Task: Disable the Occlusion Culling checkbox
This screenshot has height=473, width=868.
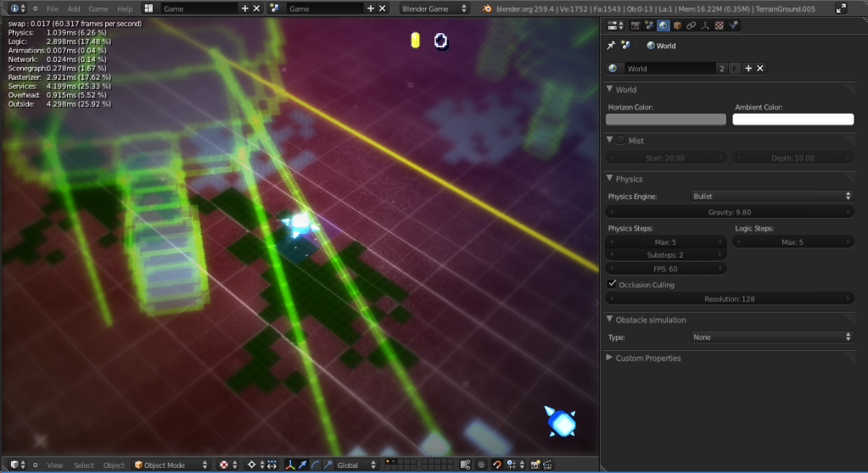Action: coord(612,284)
